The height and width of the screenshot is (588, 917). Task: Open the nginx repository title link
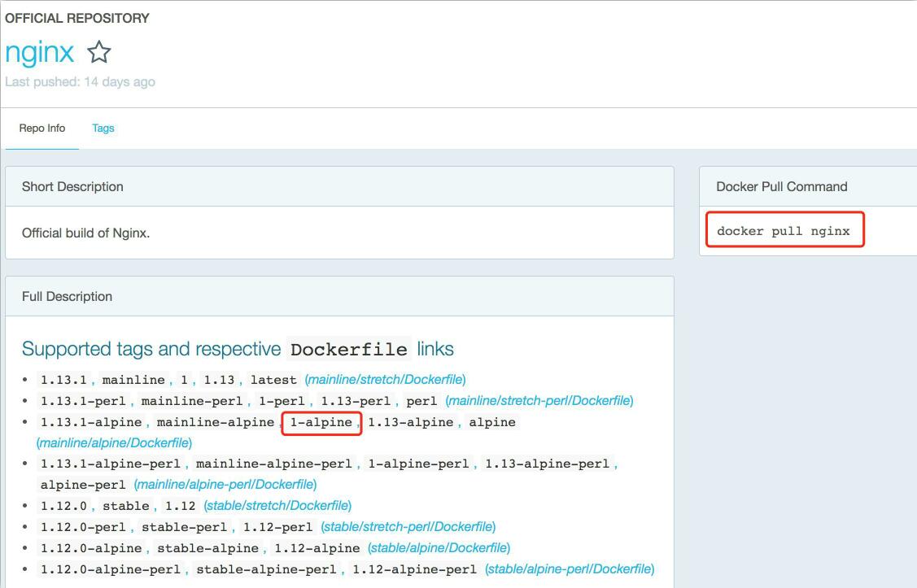click(x=39, y=53)
